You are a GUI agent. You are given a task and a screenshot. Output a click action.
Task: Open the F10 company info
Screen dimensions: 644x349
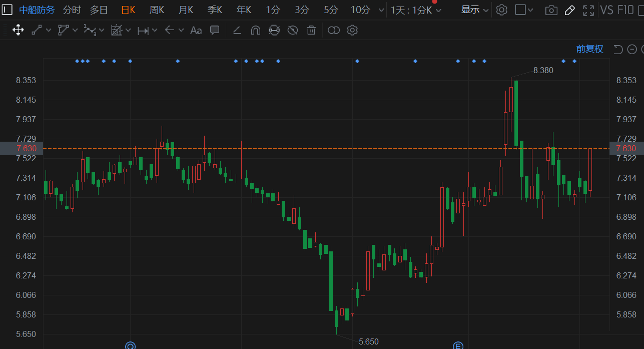(x=625, y=10)
